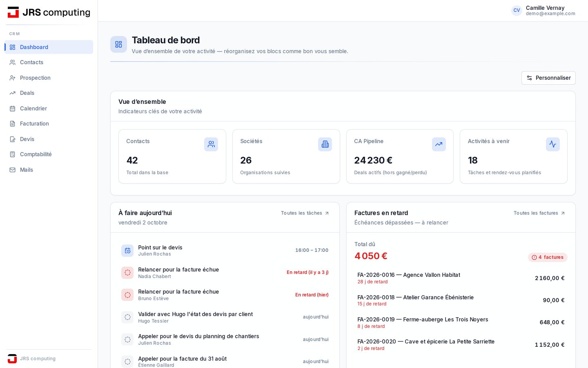
Task: Open Comptabilité in the sidebar
Action: click(x=49, y=154)
